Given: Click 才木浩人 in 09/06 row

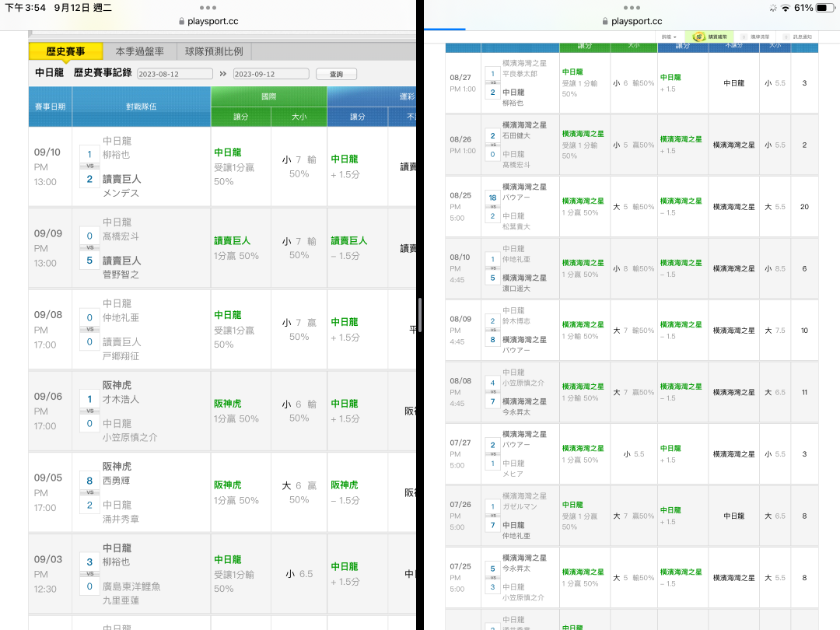Looking at the screenshot, I should [121, 399].
